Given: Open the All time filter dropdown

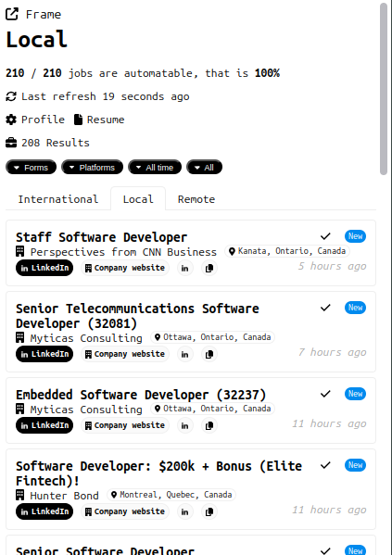Looking at the screenshot, I should pos(155,168).
